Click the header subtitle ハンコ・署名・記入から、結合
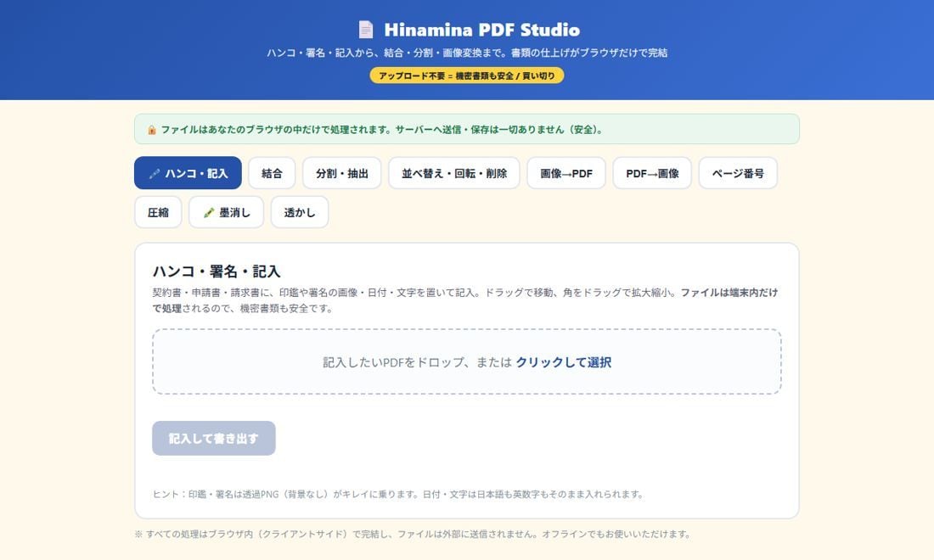The height and width of the screenshot is (560, 934). pyautogui.click(x=467, y=53)
